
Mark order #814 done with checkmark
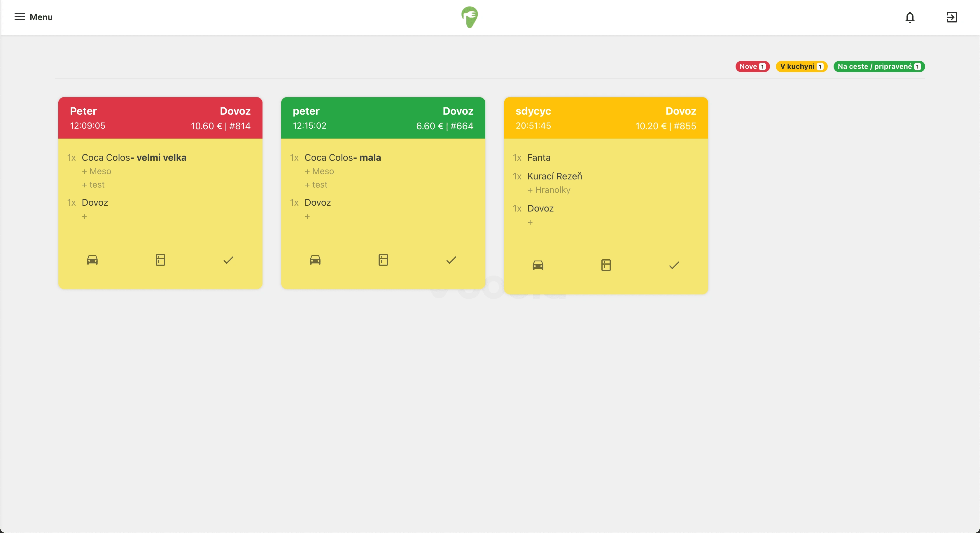(228, 260)
